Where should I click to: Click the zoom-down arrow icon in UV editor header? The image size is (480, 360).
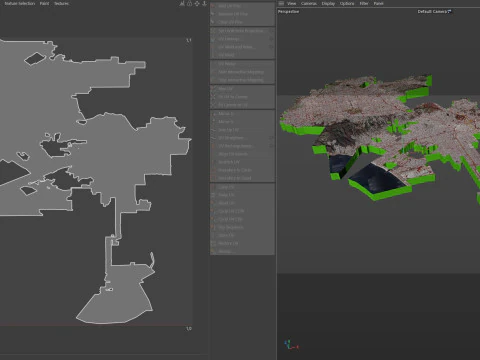(204, 3)
